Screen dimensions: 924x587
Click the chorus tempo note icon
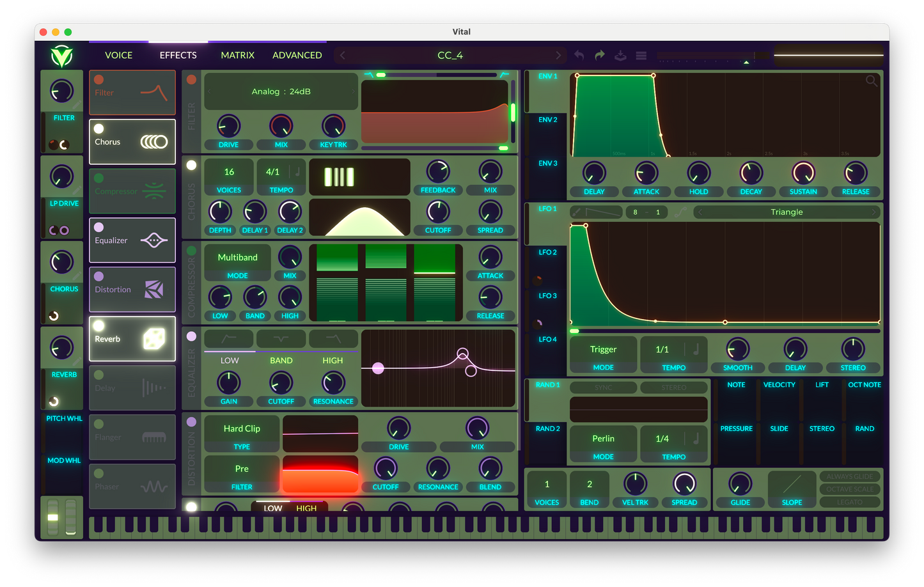[297, 172]
